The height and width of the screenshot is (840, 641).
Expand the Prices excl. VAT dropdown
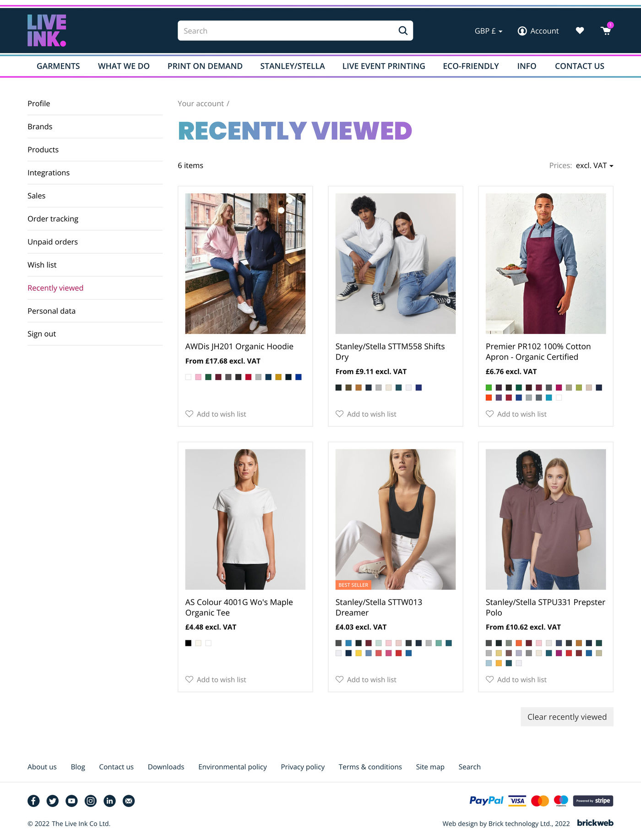[x=594, y=165]
